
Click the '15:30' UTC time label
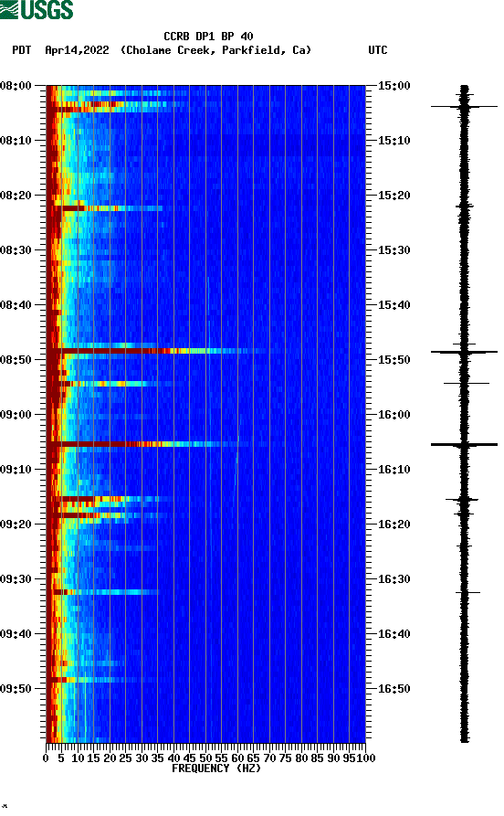click(x=394, y=250)
